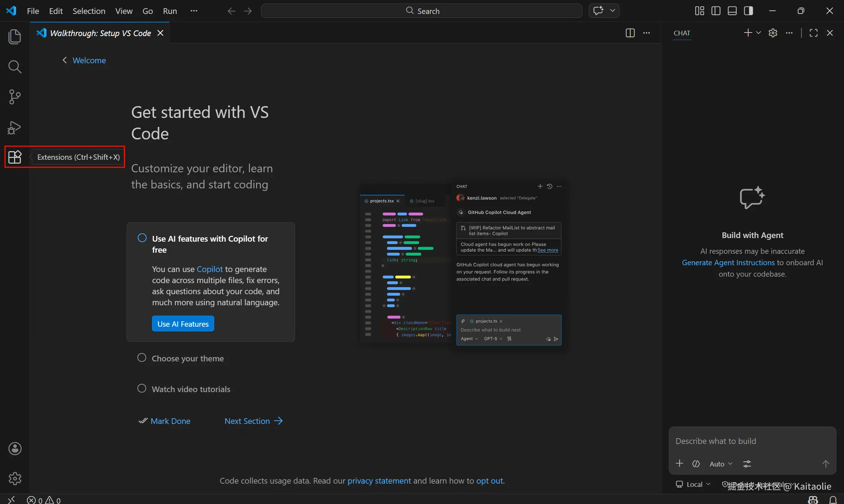Open the Local session target dropdown

(x=693, y=484)
